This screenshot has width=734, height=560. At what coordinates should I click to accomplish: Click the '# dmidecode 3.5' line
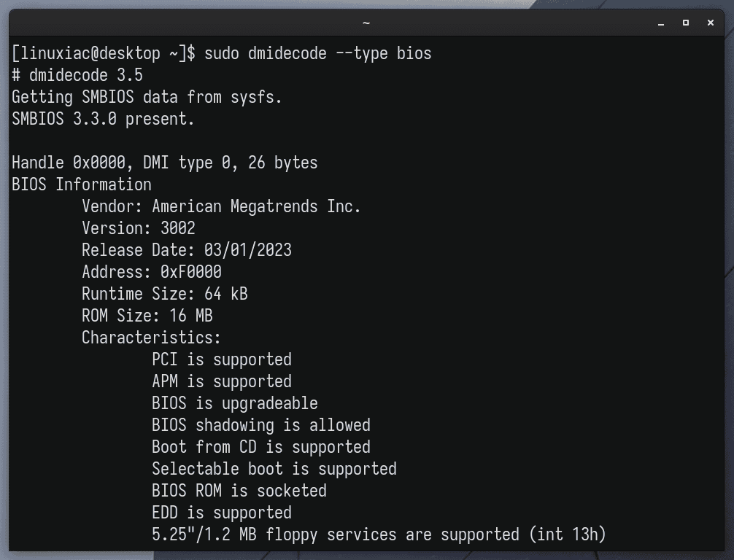point(77,75)
